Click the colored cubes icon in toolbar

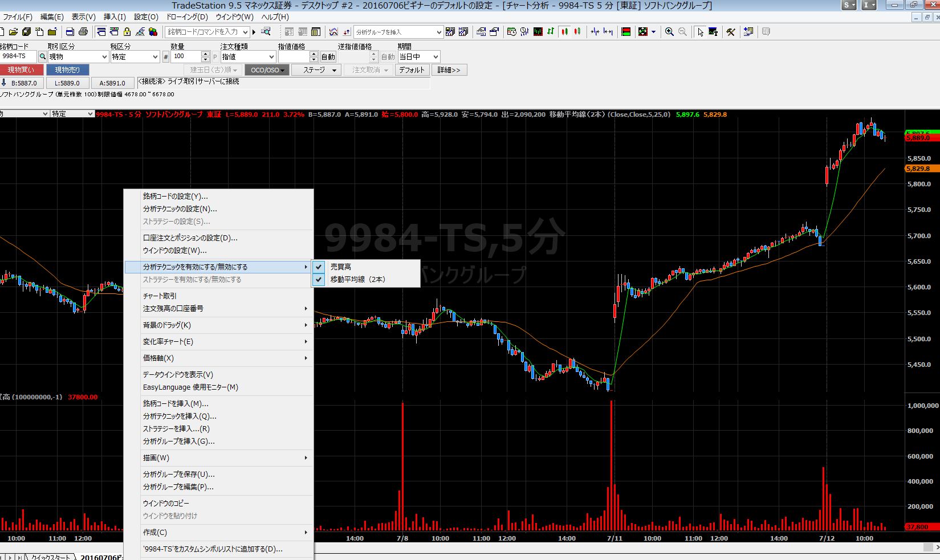point(153,32)
